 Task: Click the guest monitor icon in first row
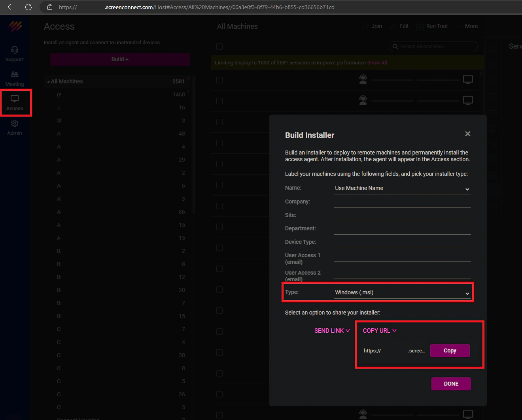click(x=468, y=80)
